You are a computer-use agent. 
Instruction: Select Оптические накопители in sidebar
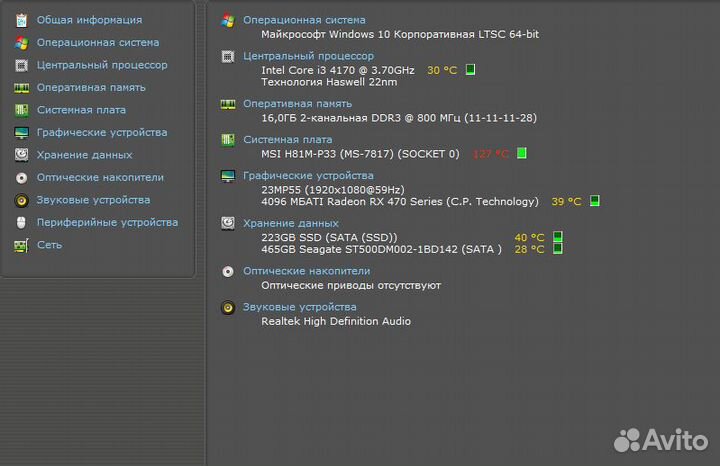tap(100, 178)
